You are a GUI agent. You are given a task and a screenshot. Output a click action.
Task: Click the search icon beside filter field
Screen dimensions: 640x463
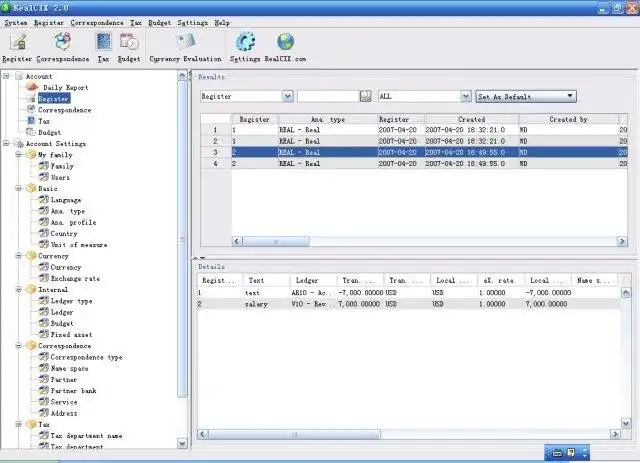coord(366,96)
